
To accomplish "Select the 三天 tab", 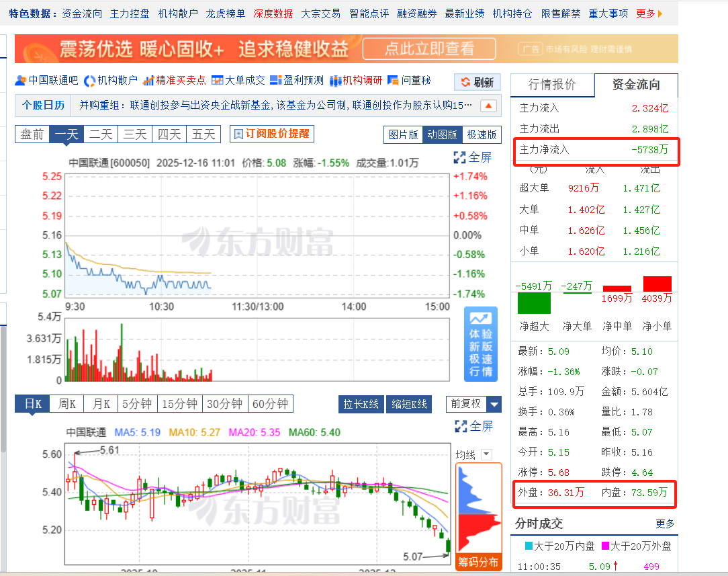I will 135,134.
